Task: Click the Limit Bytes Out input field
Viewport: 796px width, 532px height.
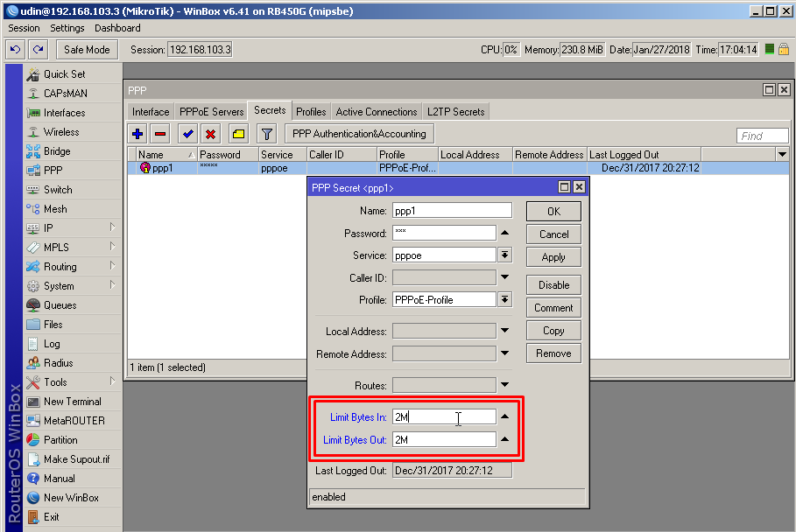Action: point(444,440)
